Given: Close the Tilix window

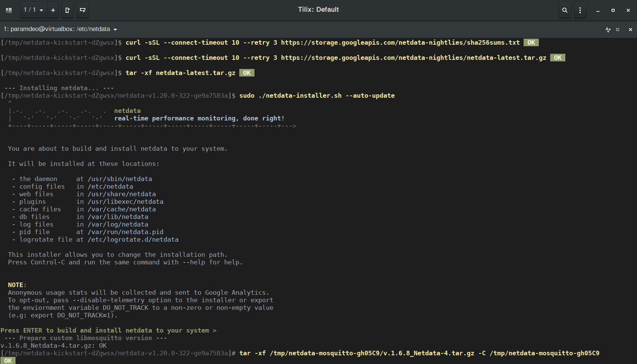Looking at the screenshot, I should point(628,10).
